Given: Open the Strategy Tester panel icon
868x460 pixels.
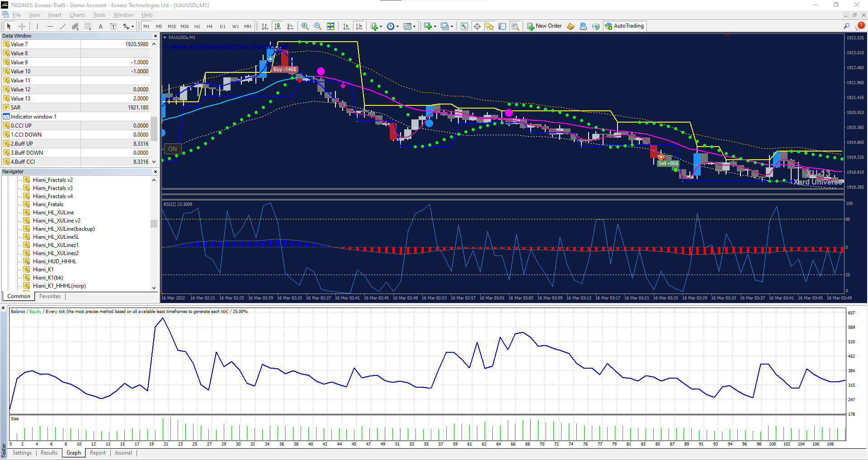Looking at the screenshot, I should point(515,26).
